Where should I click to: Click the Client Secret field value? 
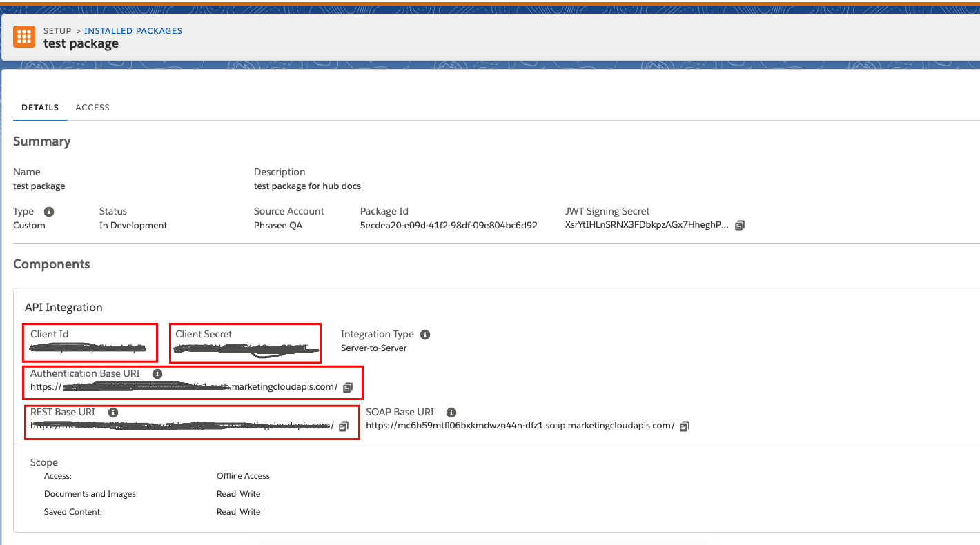(245, 347)
